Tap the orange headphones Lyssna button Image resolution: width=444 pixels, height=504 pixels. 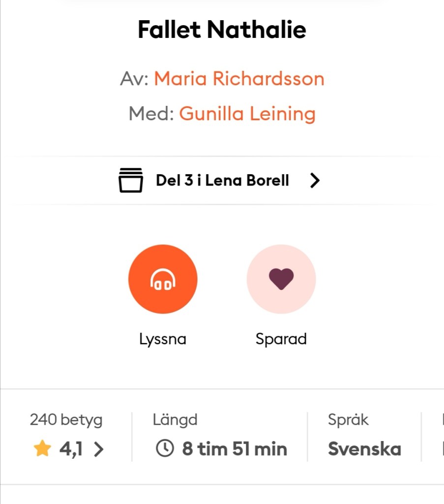point(163,279)
